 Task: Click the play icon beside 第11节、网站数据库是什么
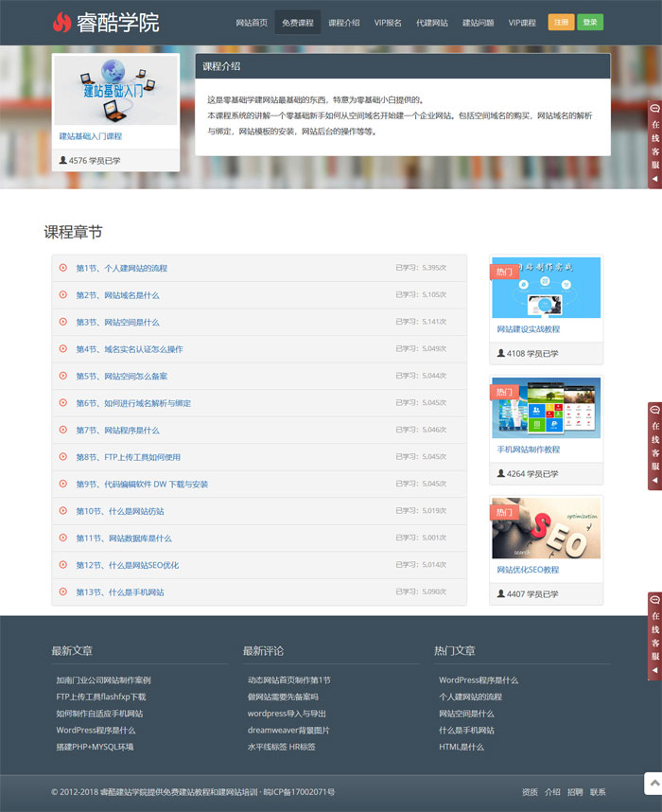click(x=63, y=538)
